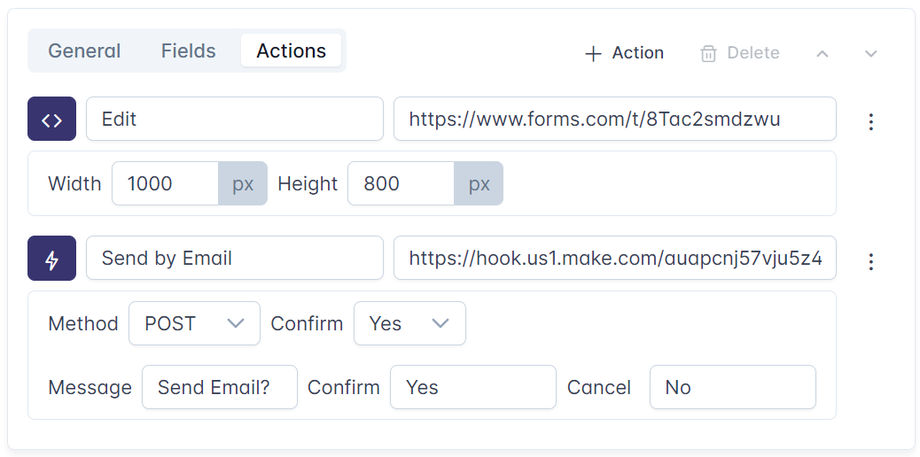Open the three-dot menu for Edit action
The image size is (920, 457).
click(871, 122)
